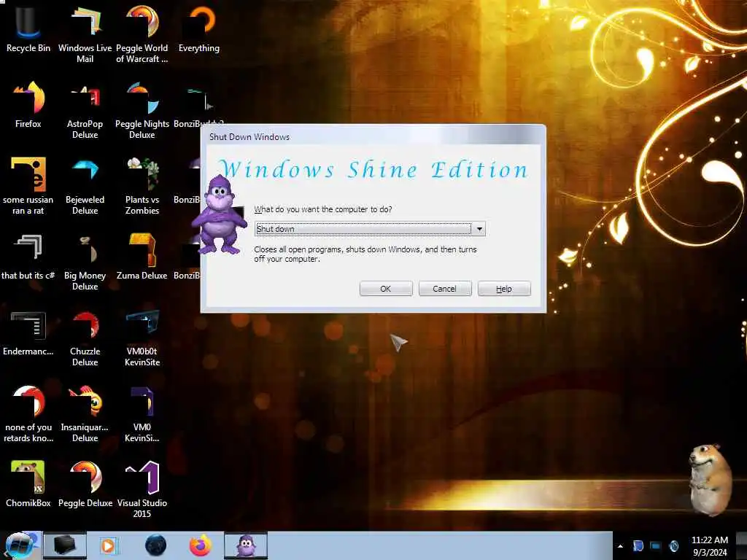The width and height of the screenshot is (747, 560).
Task: Click the Endermanc... desktop icon
Action: 28,332
